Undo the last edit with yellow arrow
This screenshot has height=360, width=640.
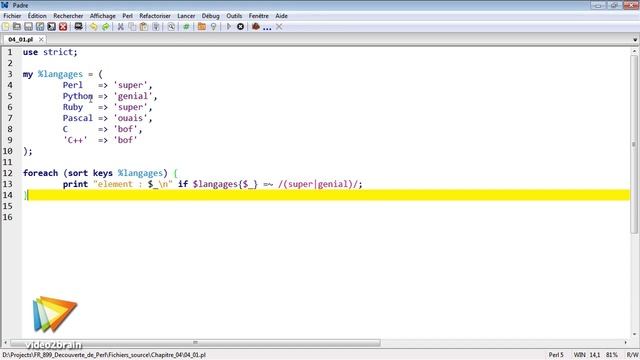click(93, 27)
